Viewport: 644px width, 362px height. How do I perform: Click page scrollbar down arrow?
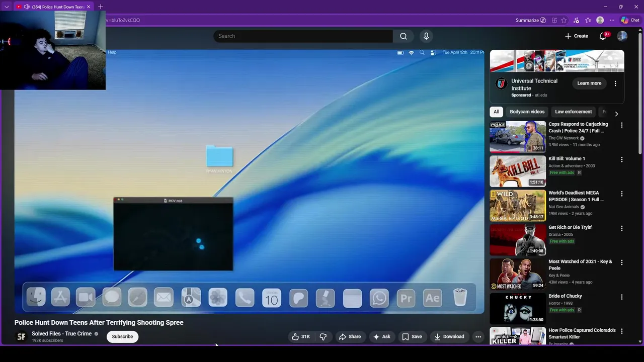click(x=640, y=342)
